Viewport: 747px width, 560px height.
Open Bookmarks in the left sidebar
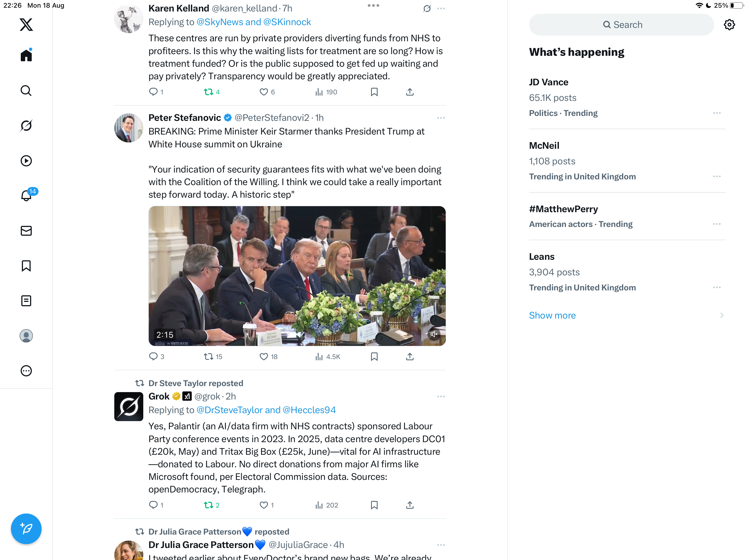[x=26, y=266]
